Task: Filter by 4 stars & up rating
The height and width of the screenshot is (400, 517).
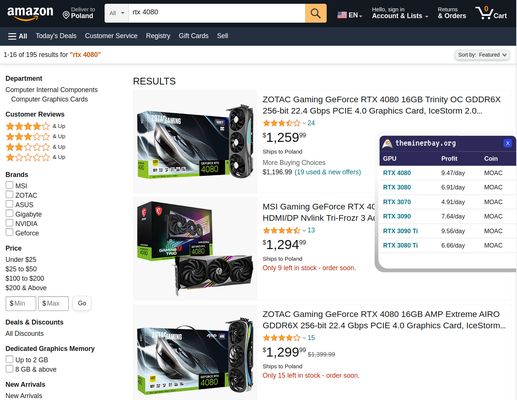Action: pos(35,126)
